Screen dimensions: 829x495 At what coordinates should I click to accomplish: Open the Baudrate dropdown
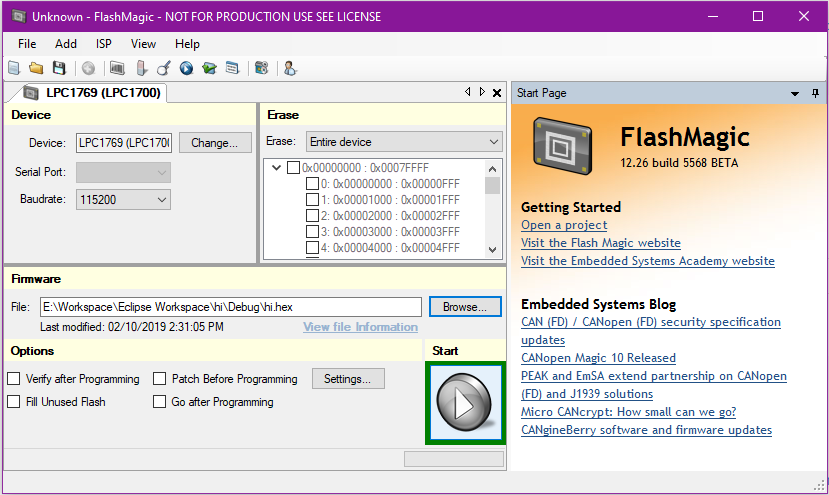point(124,200)
